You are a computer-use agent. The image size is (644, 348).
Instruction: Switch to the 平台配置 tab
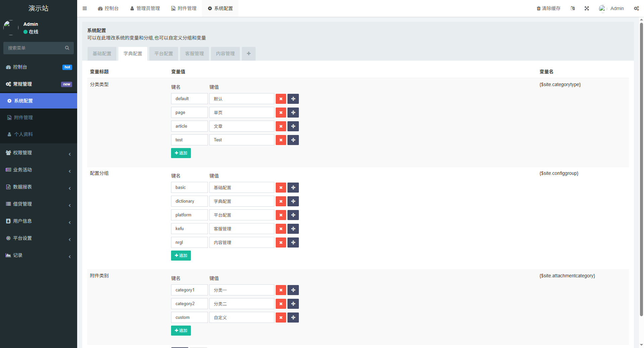tap(163, 54)
